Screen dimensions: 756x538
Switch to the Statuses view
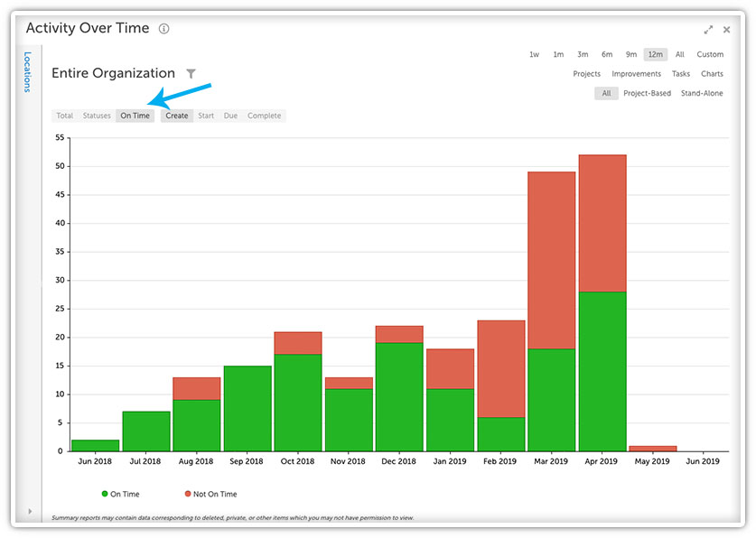coord(97,116)
